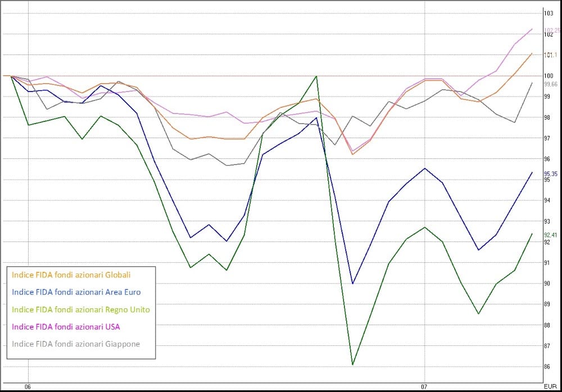The image size is (562, 392).
Task: Select the Regno Unito legend entry
Action: 80,309
